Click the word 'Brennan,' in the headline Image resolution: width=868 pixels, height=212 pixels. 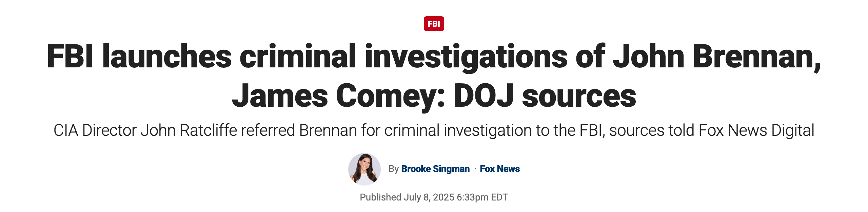tap(757, 57)
